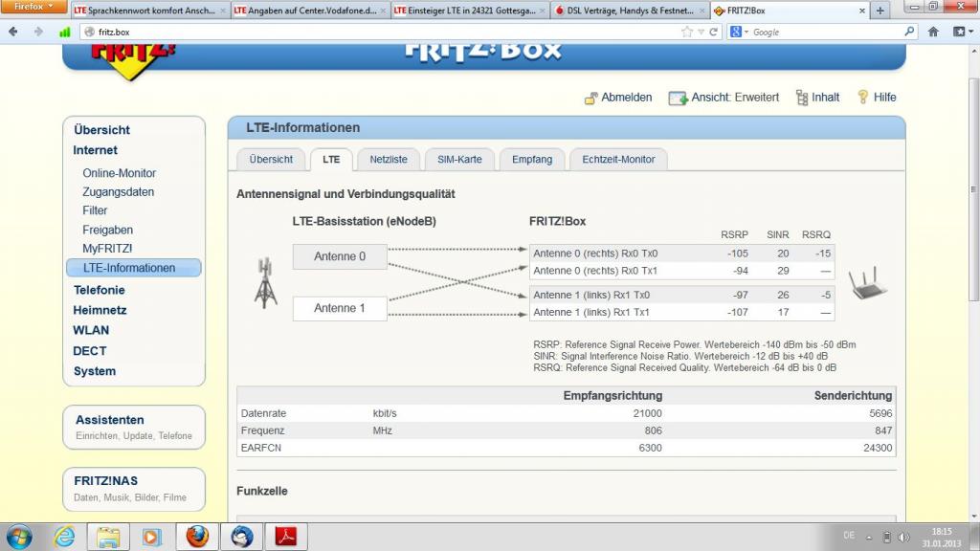Screen dimensions: 980x551
Task: Open the Echtzeit-Monitor tab
Action: pyautogui.click(x=618, y=160)
